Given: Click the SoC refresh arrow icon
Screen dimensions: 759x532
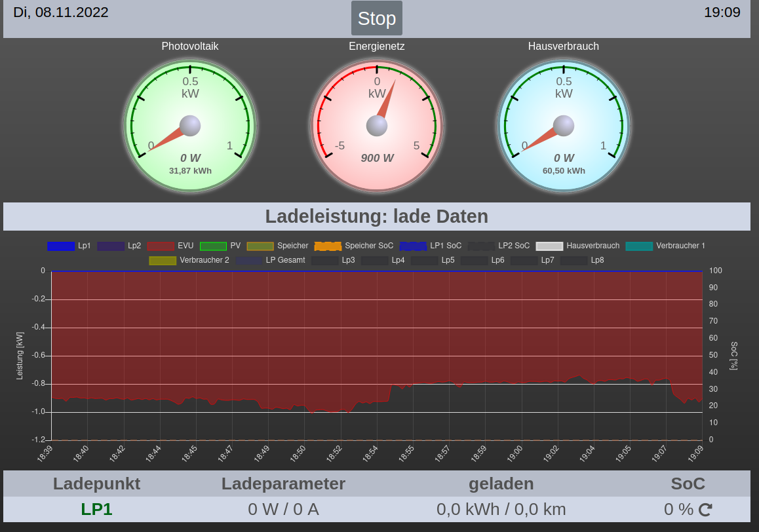Looking at the screenshot, I should point(705,510).
